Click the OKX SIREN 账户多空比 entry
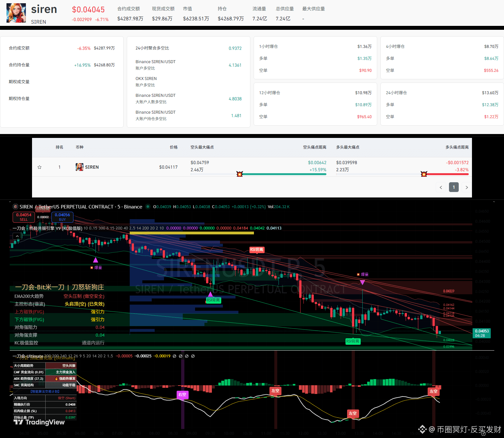 point(146,82)
